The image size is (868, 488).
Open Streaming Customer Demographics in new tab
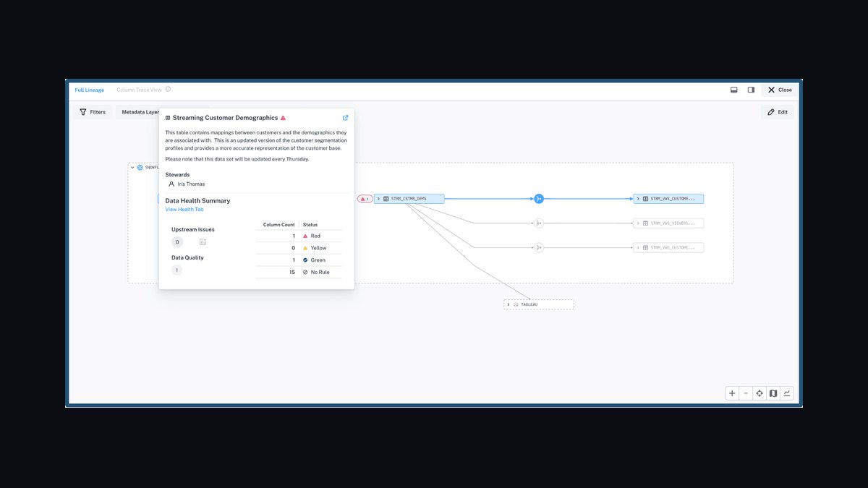tap(345, 118)
